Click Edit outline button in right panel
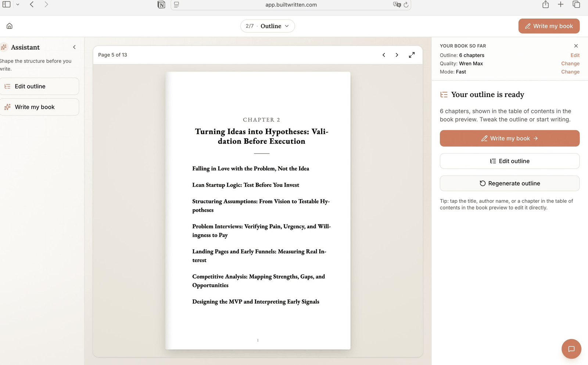This screenshot has height=365, width=588. click(510, 161)
